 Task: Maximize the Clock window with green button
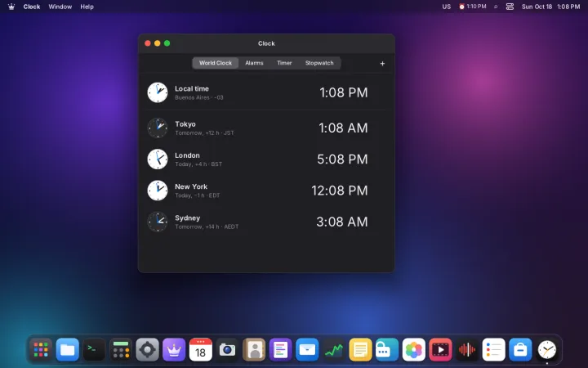point(167,43)
